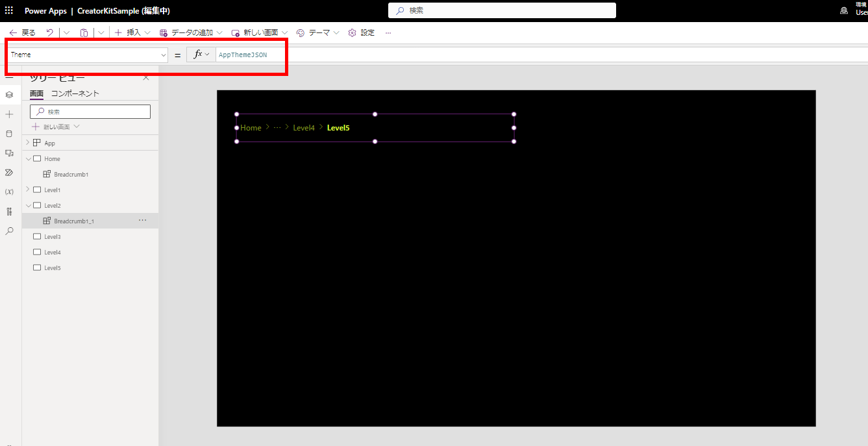The image size is (868, 446).
Task: Open the テーマ (Theme) toolbar menu
Action: (x=317, y=32)
